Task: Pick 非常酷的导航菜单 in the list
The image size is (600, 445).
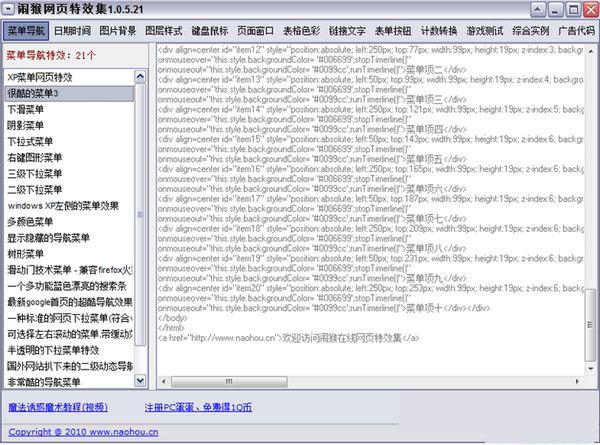Action: coord(69,382)
